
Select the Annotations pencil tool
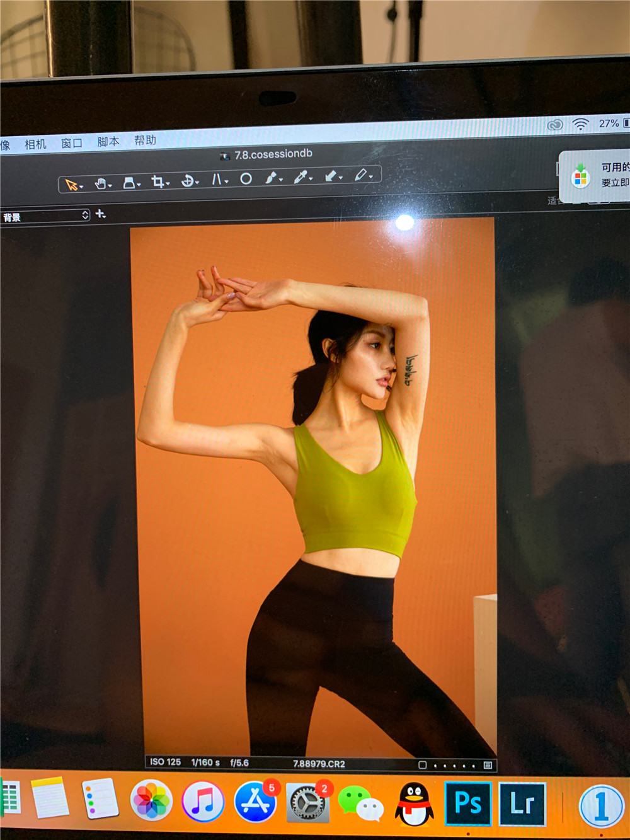[x=360, y=175]
